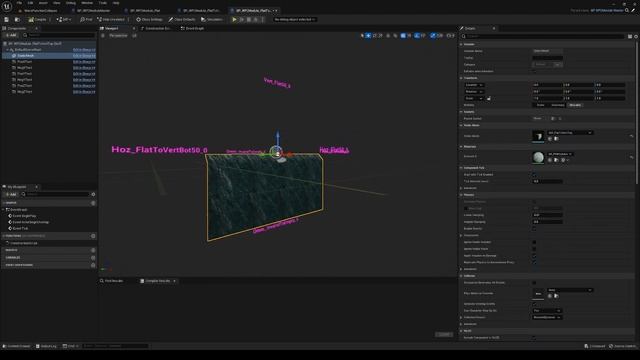Collapse the Transform section
Viewport: 640px width, 360px height.
(461, 78)
